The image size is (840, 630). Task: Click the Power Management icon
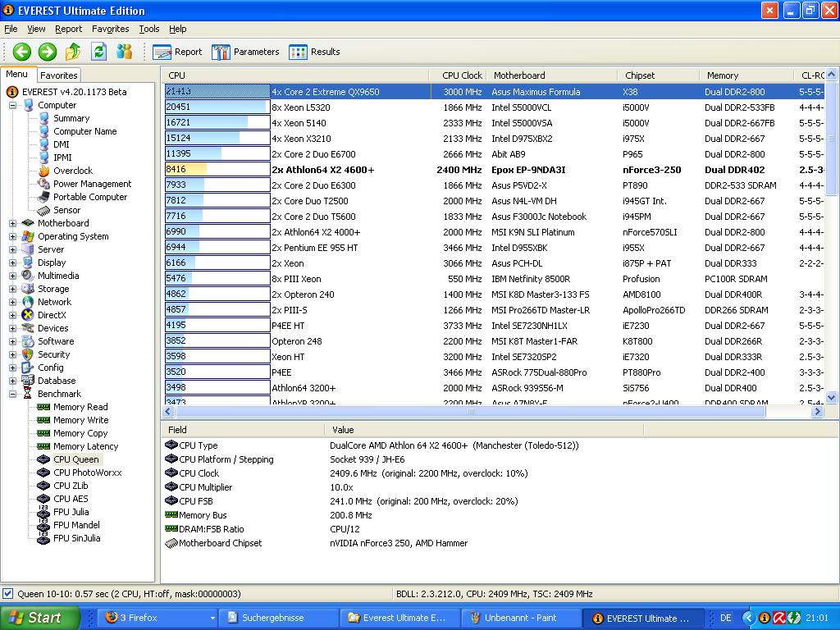click(x=44, y=184)
